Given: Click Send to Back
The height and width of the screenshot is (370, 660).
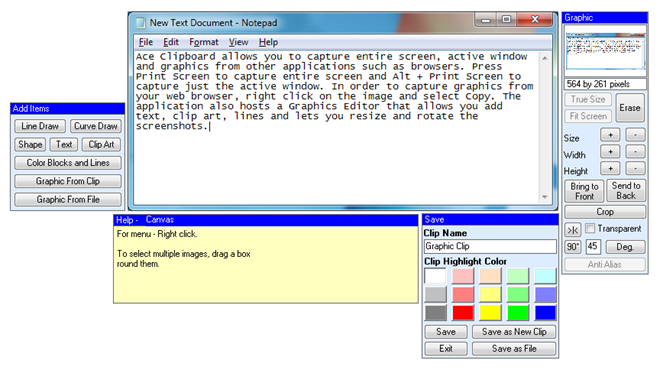Looking at the screenshot, I should 626,191.
